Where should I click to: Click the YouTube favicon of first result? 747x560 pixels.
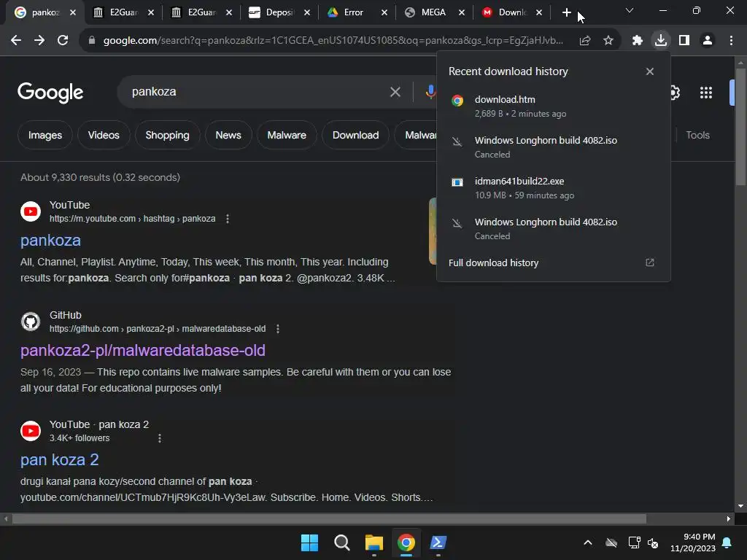coord(31,211)
